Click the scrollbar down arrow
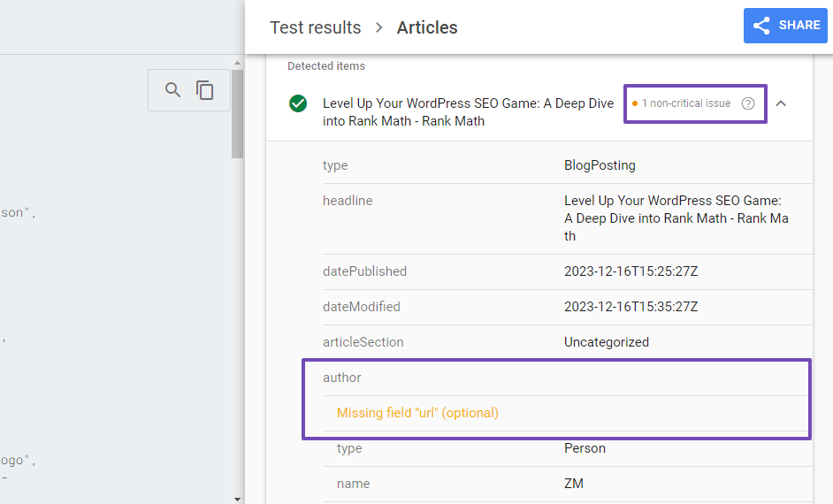833x504 pixels. coord(238,500)
